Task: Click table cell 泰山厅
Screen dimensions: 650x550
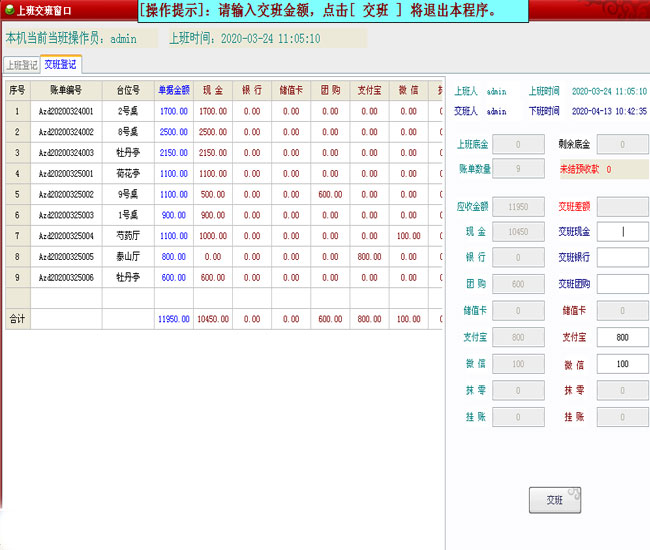Action: click(128, 257)
